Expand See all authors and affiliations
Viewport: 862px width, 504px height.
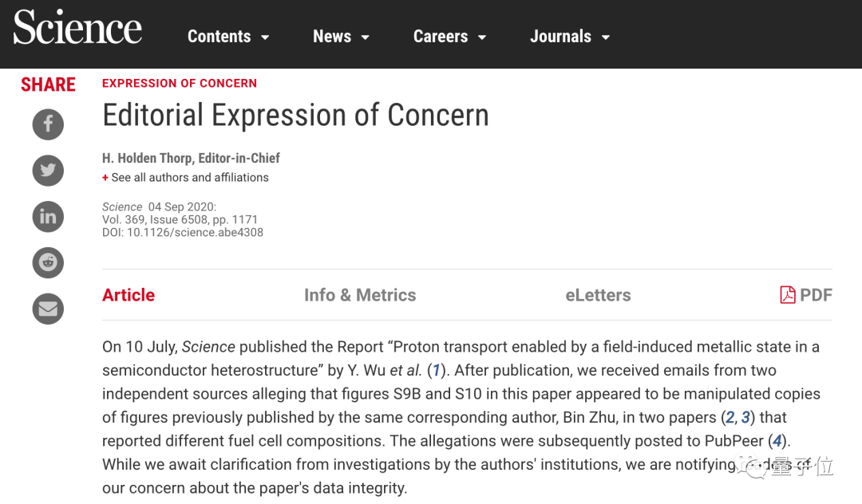pyautogui.click(x=185, y=177)
